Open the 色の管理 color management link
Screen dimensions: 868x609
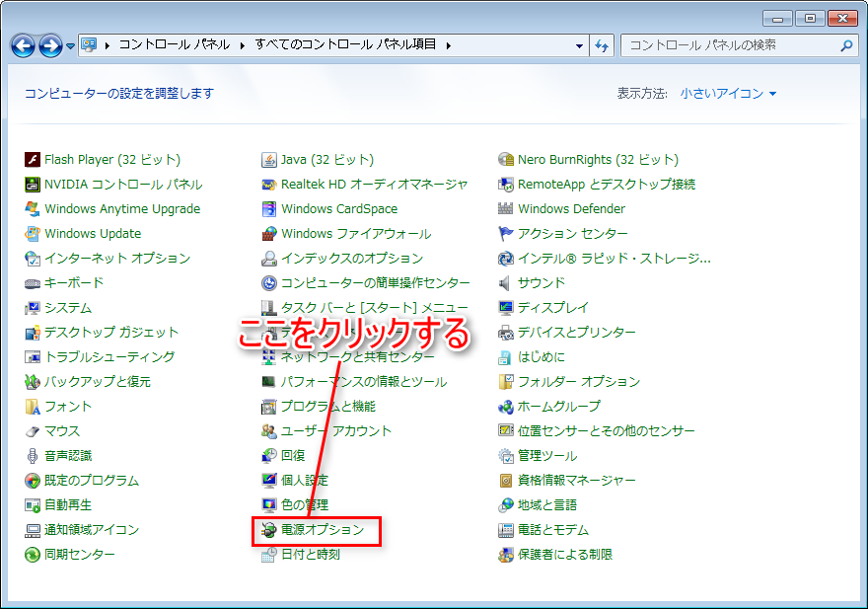pyautogui.click(x=305, y=505)
